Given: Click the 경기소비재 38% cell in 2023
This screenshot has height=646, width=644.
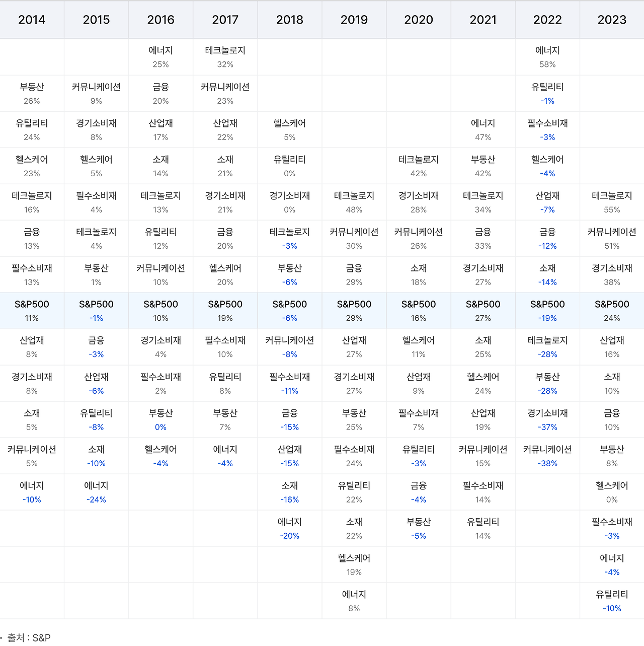Looking at the screenshot, I should coord(612,274).
